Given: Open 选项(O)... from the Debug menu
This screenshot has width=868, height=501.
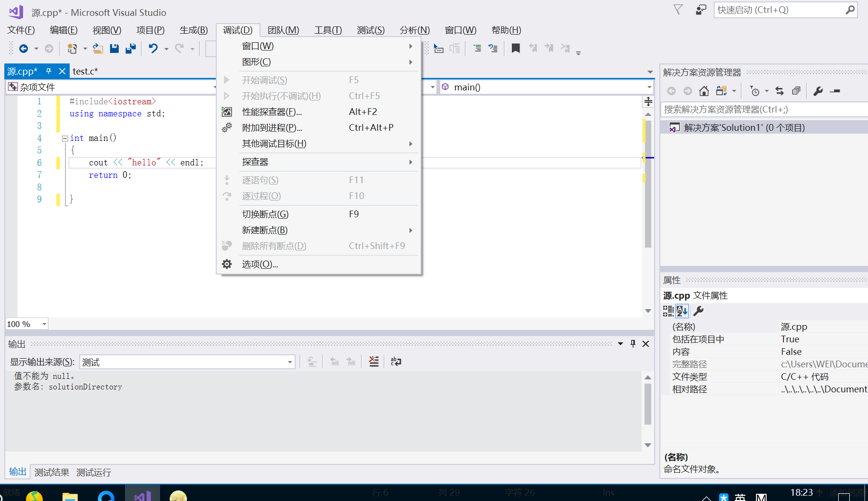Looking at the screenshot, I should coord(319,264).
